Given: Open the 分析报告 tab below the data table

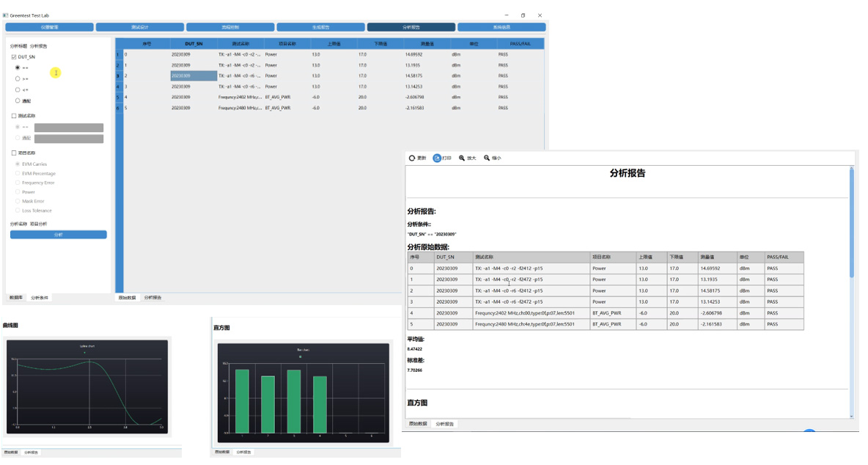Looking at the screenshot, I should coord(152,298).
